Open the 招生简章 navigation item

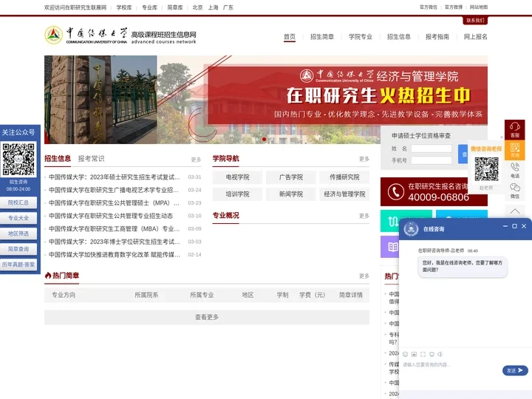click(x=322, y=37)
